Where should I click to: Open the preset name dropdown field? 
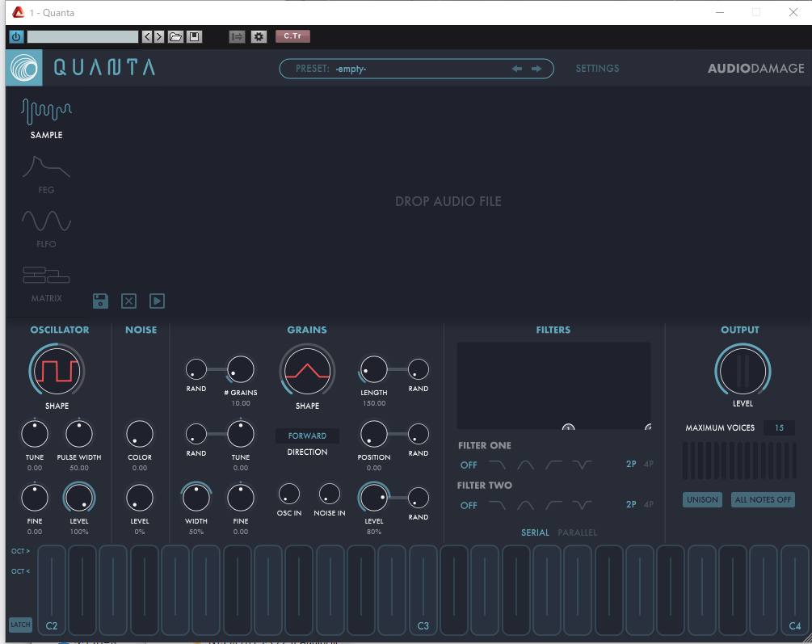(x=416, y=69)
